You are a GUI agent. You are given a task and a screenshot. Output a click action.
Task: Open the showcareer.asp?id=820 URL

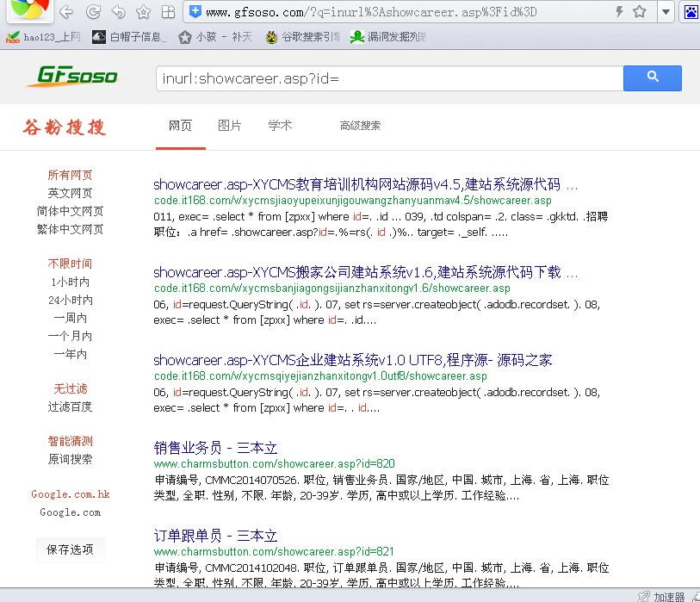tap(274, 464)
